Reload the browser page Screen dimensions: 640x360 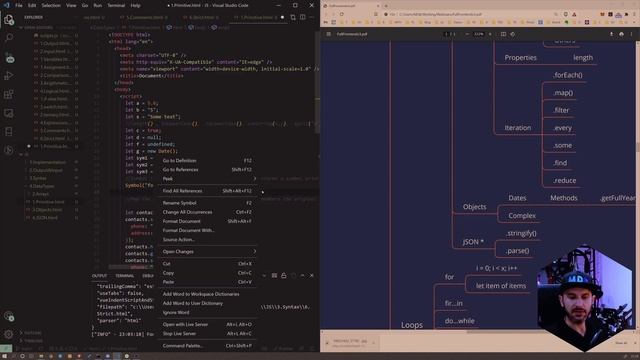click(342, 14)
